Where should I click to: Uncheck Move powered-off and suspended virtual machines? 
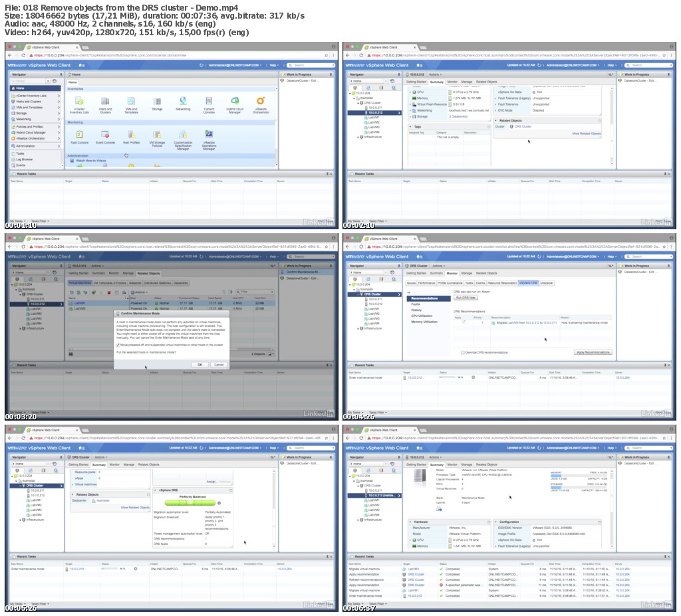(117, 345)
